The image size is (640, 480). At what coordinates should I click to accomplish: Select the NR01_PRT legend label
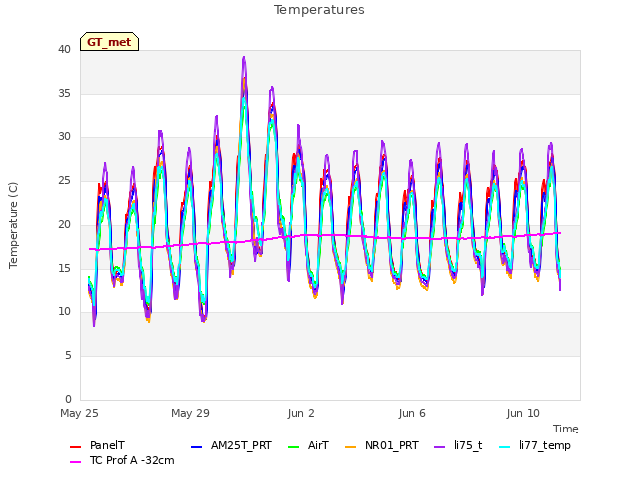click(392, 445)
